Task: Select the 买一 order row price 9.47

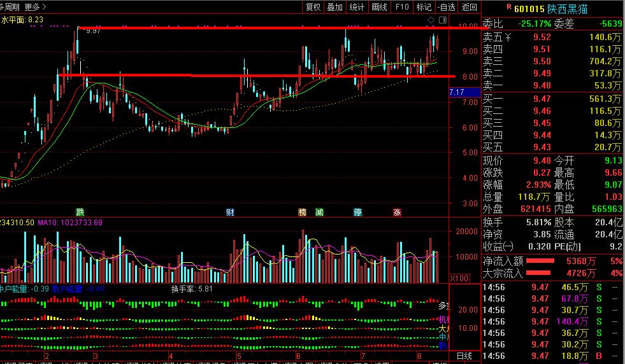Action: [542, 99]
